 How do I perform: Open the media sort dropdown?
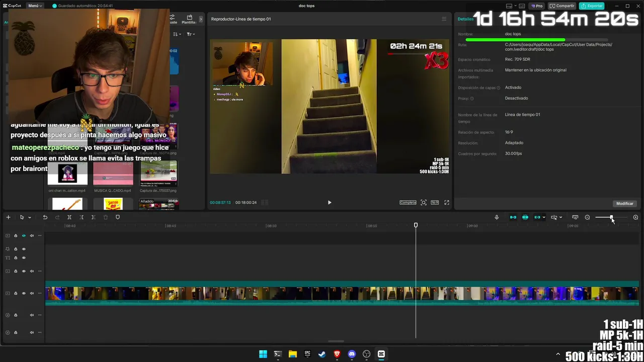click(x=177, y=34)
